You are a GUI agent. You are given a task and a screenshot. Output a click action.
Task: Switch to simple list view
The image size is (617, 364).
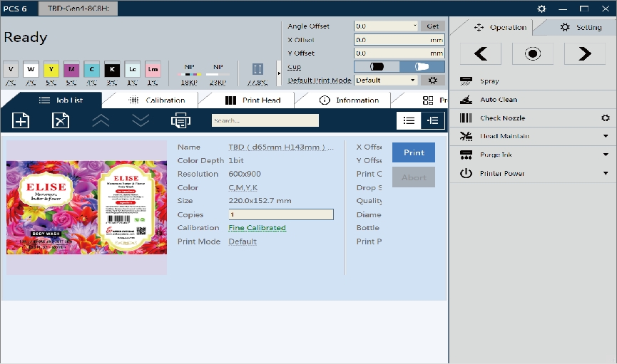coord(409,120)
